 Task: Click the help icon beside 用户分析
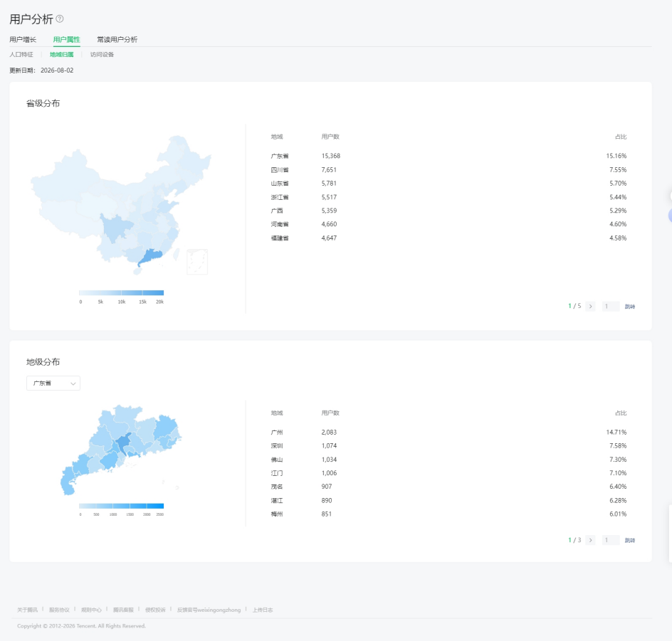60,18
